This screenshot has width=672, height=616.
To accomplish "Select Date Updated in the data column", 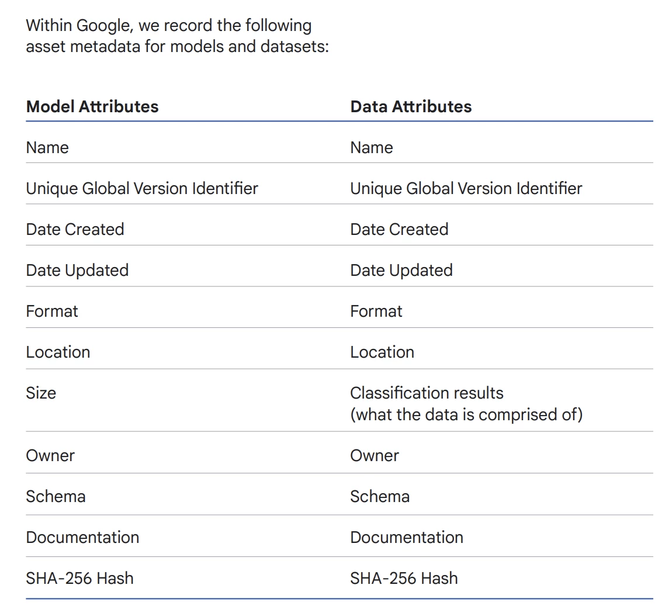I will pos(401,271).
